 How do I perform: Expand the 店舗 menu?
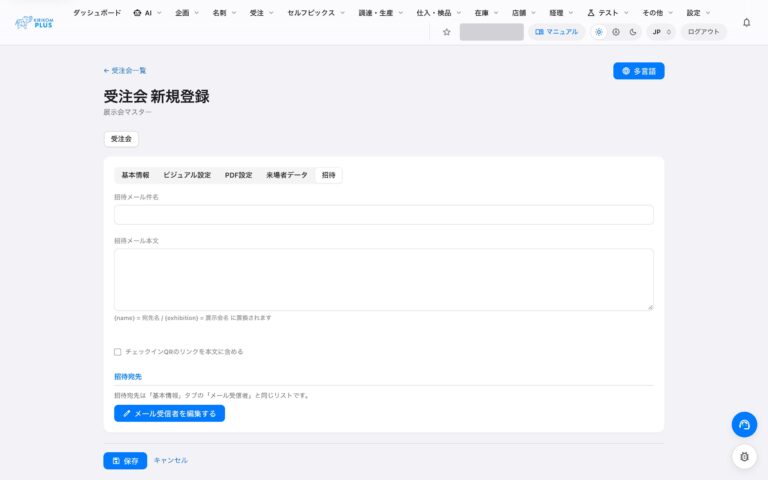point(524,13)
